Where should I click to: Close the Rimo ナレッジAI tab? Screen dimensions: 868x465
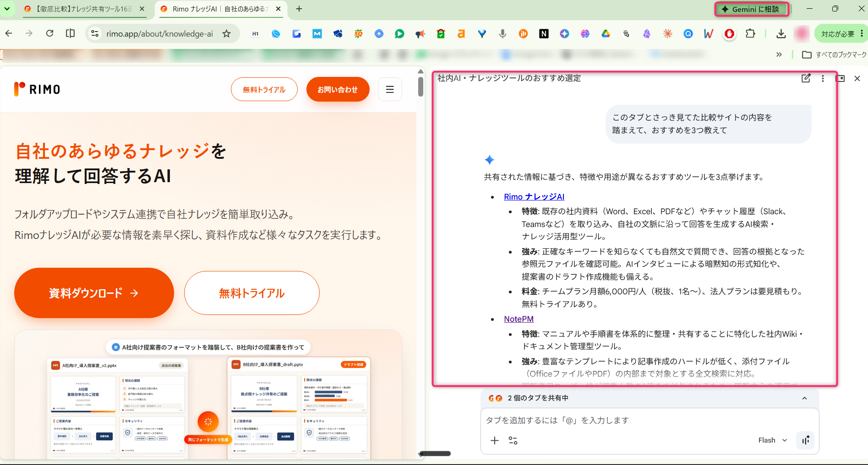278,9
